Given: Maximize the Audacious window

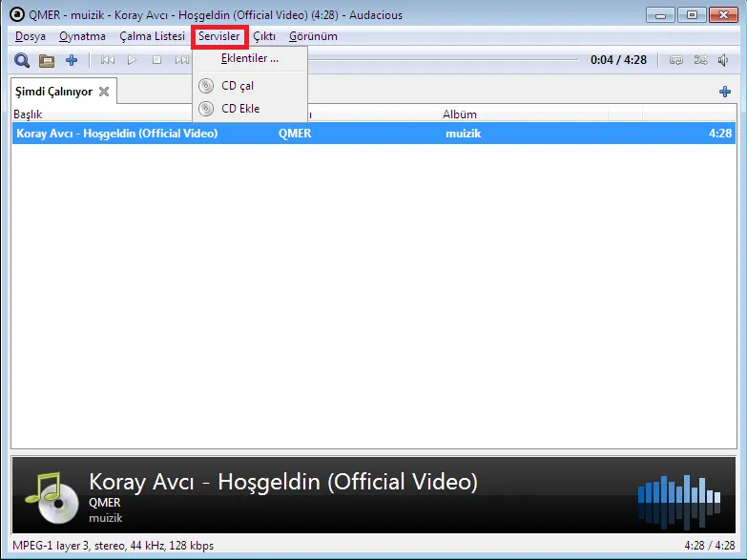Looking at the screenshot, I should click(x=692, y=15).
